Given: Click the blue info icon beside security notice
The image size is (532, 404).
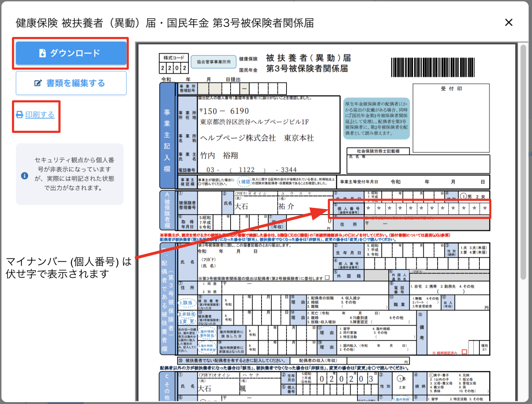Looking at the screenshot, I should point(25,175).
